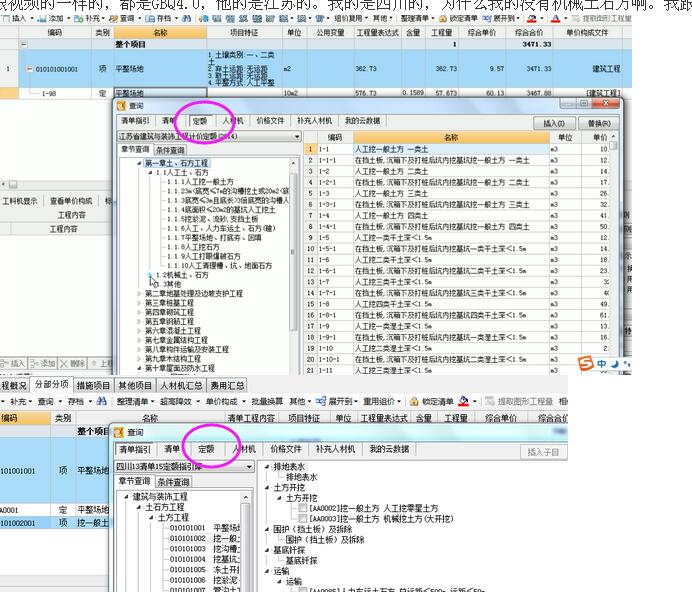Switch to the 措施项目 main tab
The image size is (692, 592).
93,385
